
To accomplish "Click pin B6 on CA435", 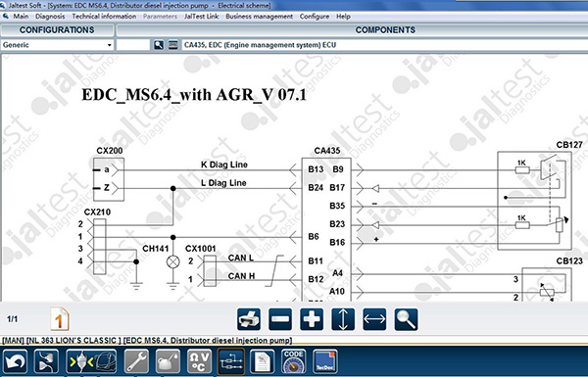I will pos(314,236).
